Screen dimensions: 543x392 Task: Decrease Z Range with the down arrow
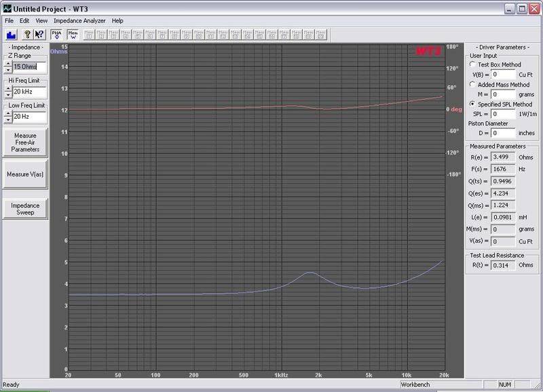point(8,70)
